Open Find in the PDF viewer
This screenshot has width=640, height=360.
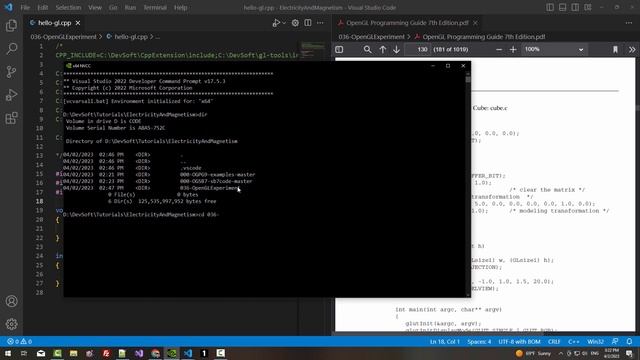367,49
